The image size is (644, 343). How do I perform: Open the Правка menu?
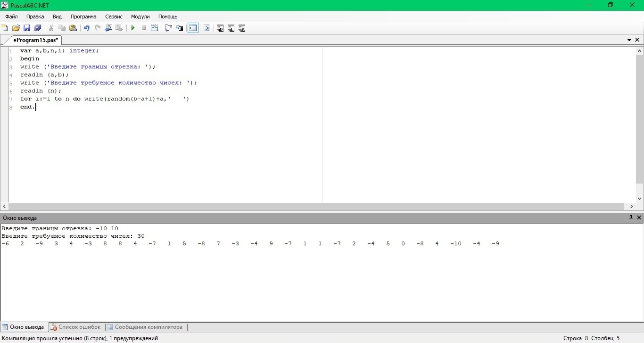pyautogui.click(x=35, y=17)
